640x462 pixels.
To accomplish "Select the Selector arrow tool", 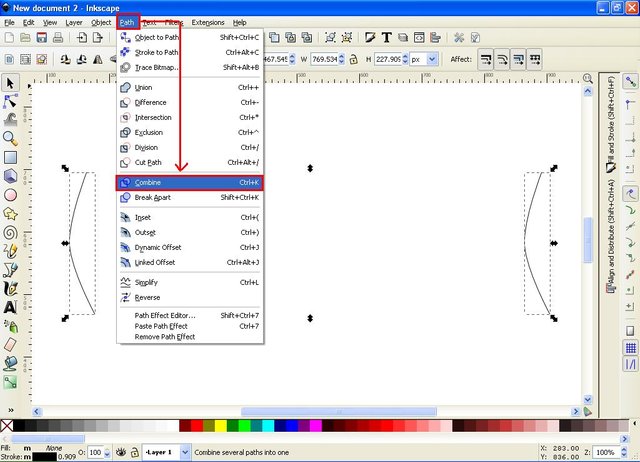I will [x=10, y=83].
